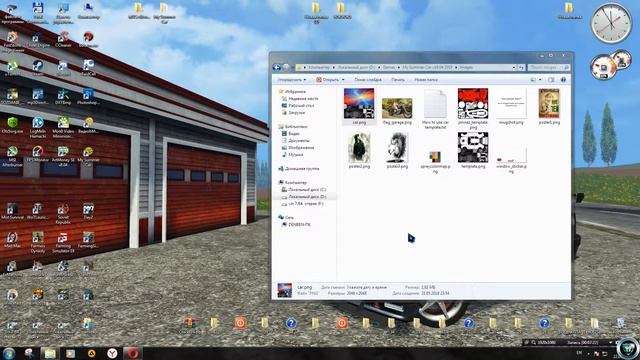This screenshot has height=360, width=640.
Task: Open the address bar history dropdown
Action: coord(513,67)
